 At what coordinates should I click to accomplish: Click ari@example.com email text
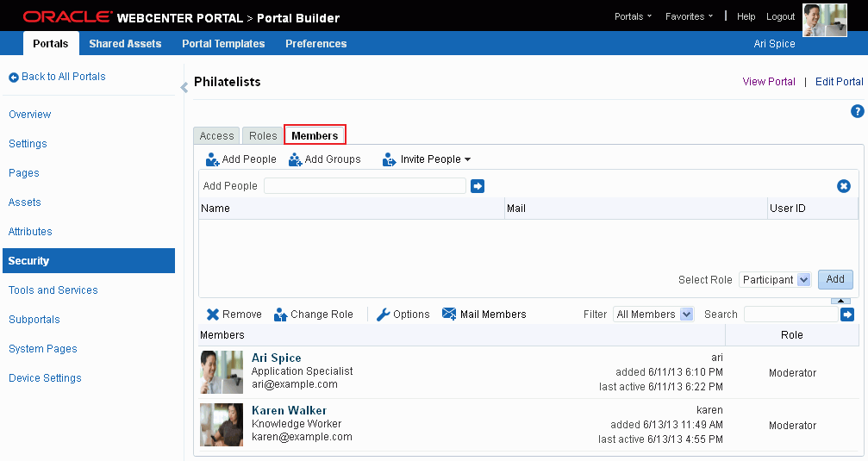pyautogui.click(x=295, y=384)
